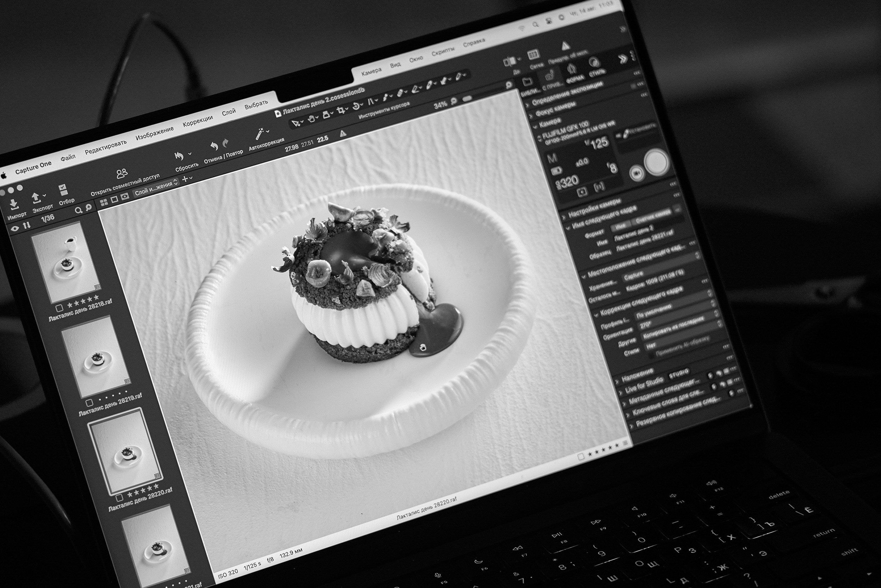The height and width of the screenshot is (588, 881).
Task: Select the pan hand cursor tool
Action: 311,119
